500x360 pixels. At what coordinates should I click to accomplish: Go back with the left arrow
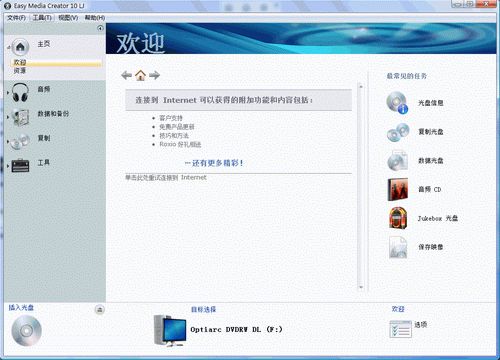click(127, 75)
